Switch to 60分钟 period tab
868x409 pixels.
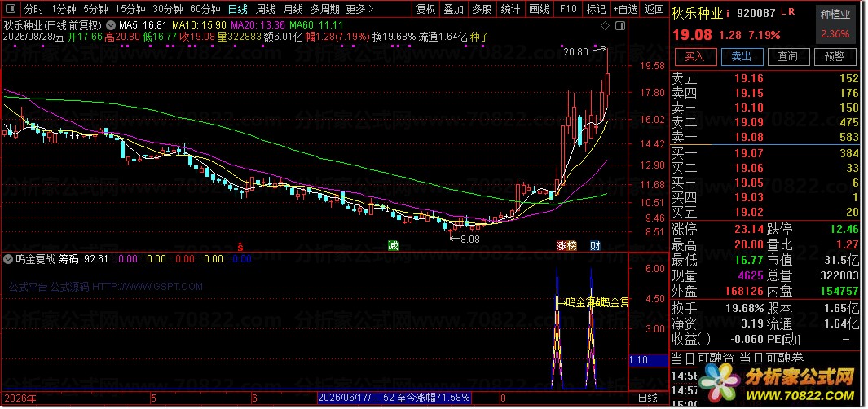(205, 9)
